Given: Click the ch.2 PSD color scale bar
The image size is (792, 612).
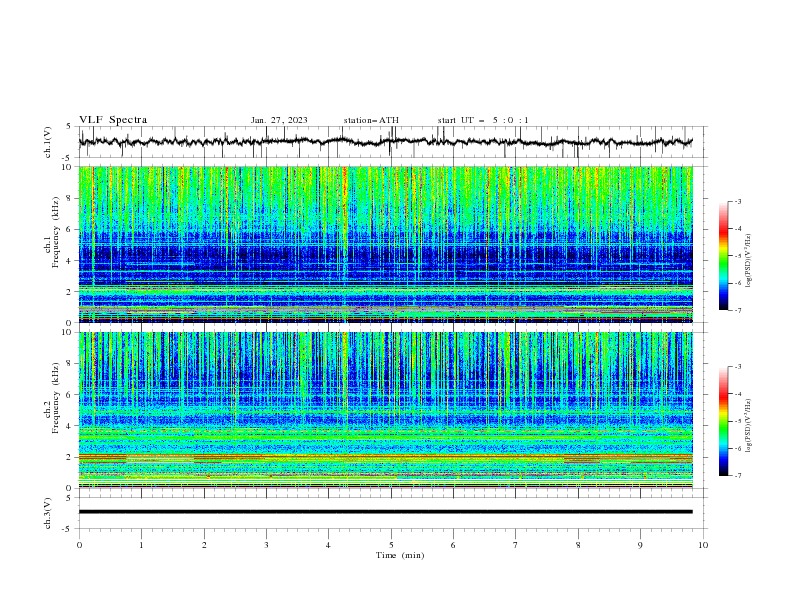Looking at the screenshot, I should [x=723, y=421].
